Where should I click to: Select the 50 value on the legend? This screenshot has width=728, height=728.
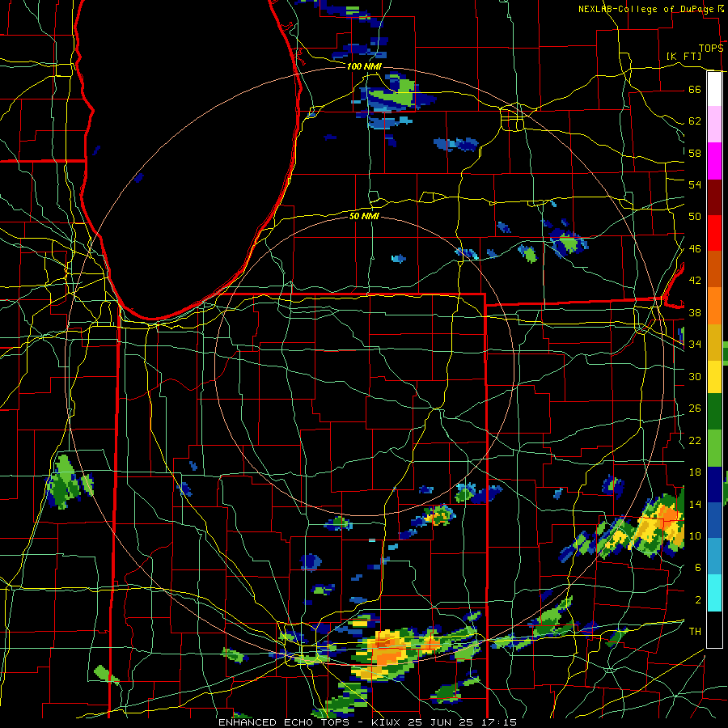[695, 216]
